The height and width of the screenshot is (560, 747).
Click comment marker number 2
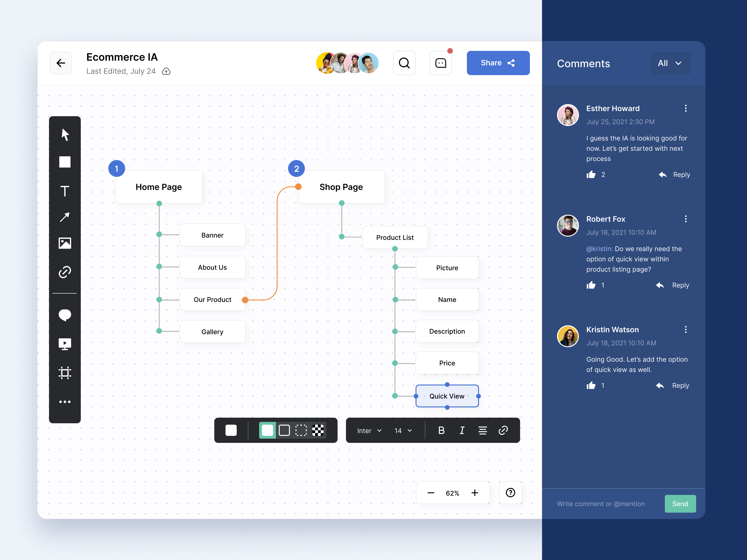click(x=296, y=168)
